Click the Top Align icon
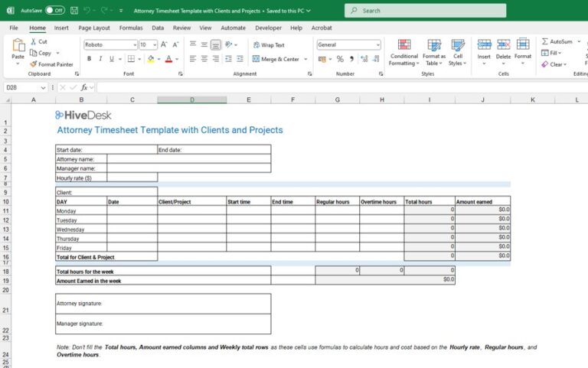This screenshot has height=368, width=588. pos(193,44)
